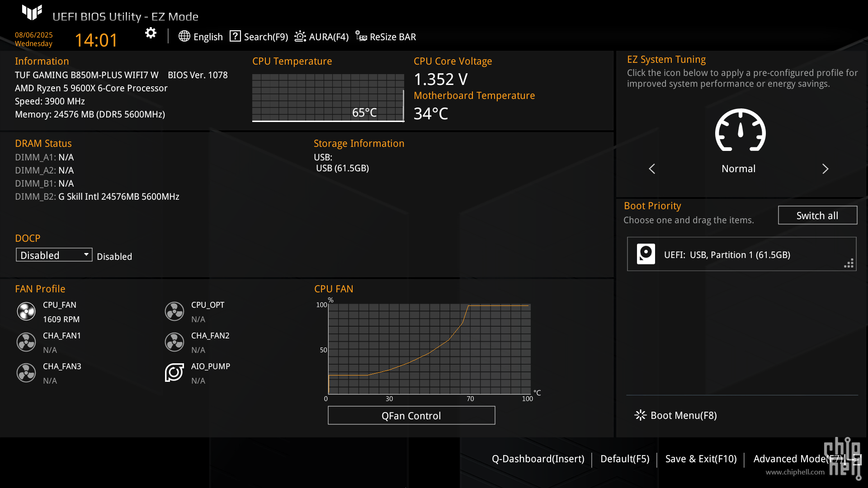Click the Normal profile gauge icon
868x488 pixels.
pos(740,130)
